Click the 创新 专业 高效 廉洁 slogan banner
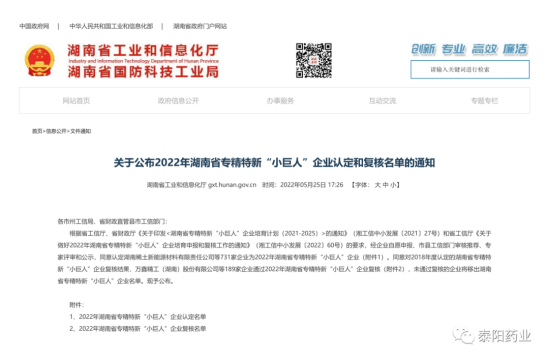This screenshot has width=549, height=360. [x=470, y=49]
